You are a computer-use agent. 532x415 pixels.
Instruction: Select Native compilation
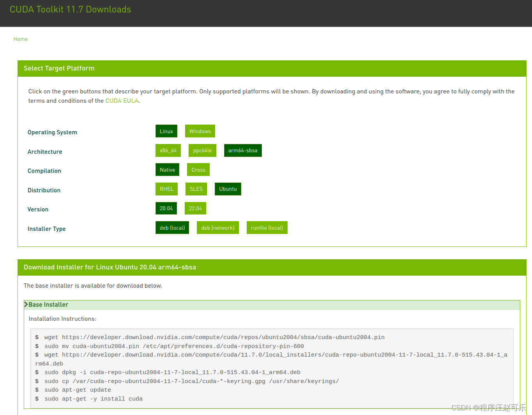point(167,170)
